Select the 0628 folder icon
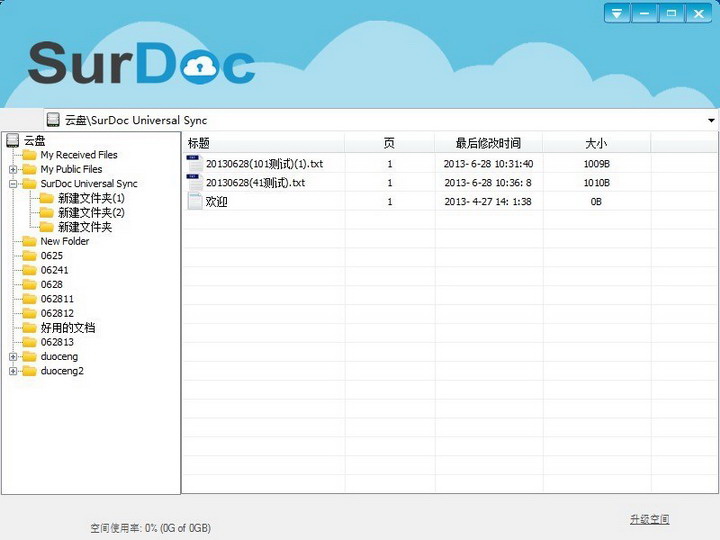The width and height of the screenshot is (720, 540). pos(29,284)
